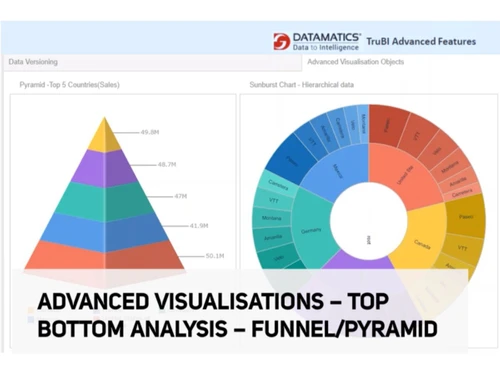Select the blue Velo outer segment

[x=352, y=125]
